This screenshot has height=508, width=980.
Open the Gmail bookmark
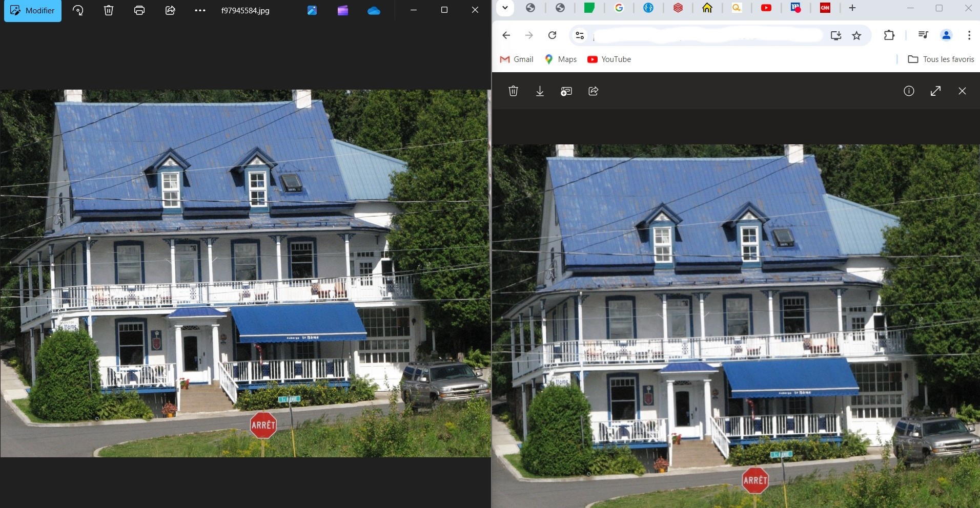tap(516, 59)
